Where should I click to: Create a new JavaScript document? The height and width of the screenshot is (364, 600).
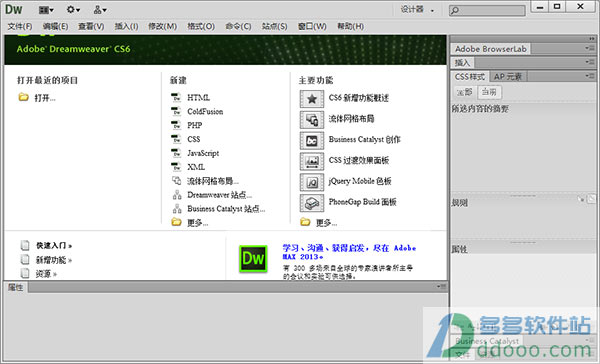[203, 153]
